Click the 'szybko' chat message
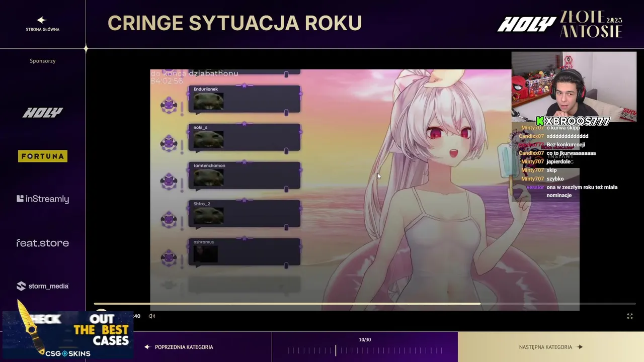Viewport: 644px width, 362px height. tap(555, 179)
